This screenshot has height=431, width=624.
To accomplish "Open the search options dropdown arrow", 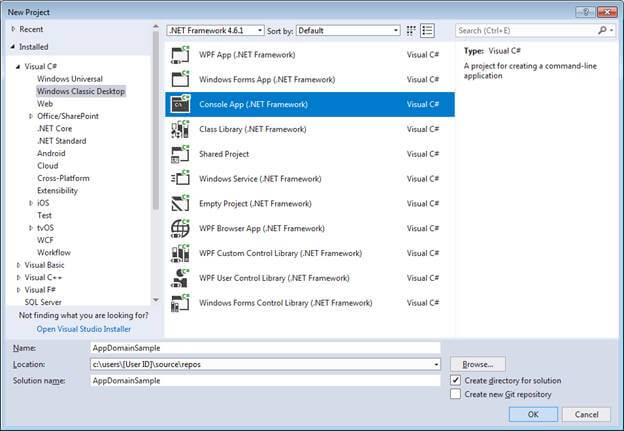I will tap(612, 30).
